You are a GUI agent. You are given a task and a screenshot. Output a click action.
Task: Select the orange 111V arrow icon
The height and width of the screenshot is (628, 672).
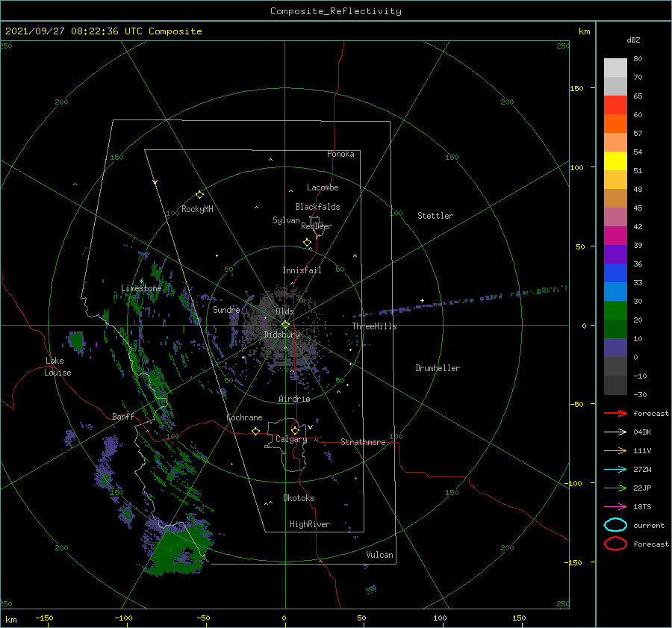pos(615,450)
